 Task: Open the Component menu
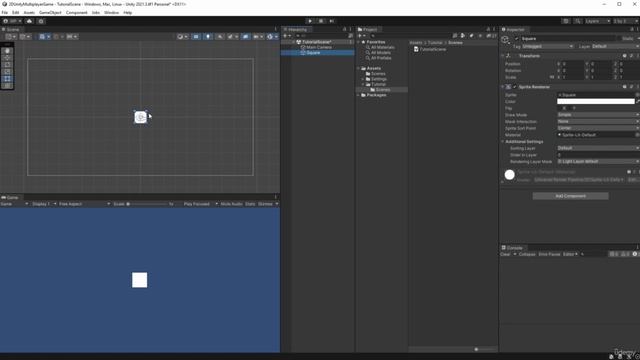tap(76, 13)
